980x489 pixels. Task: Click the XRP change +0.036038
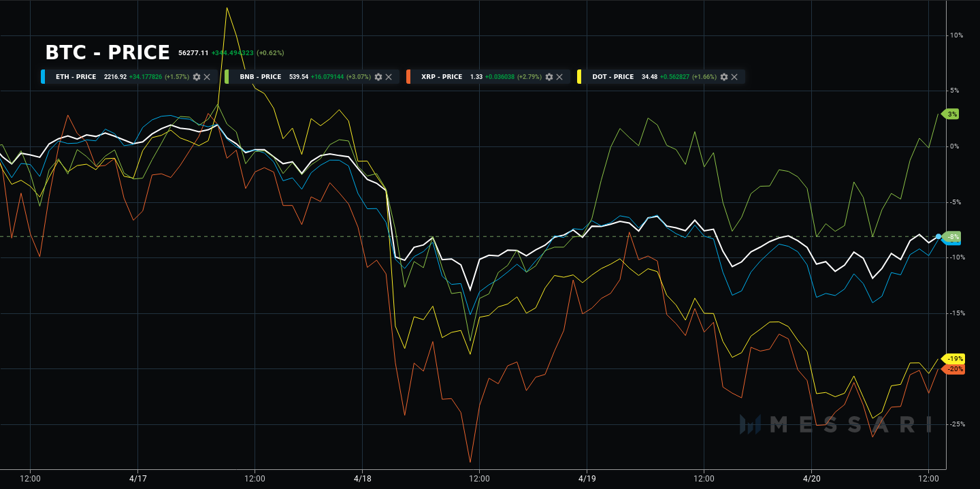(500, 77)
